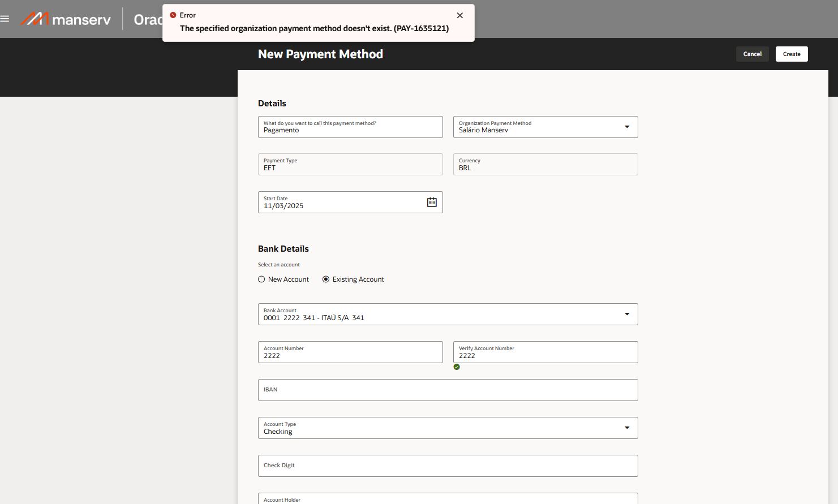The width and height of the screenshot is (838, 504).
Task: Click the Account Number field
Action: 350,352
